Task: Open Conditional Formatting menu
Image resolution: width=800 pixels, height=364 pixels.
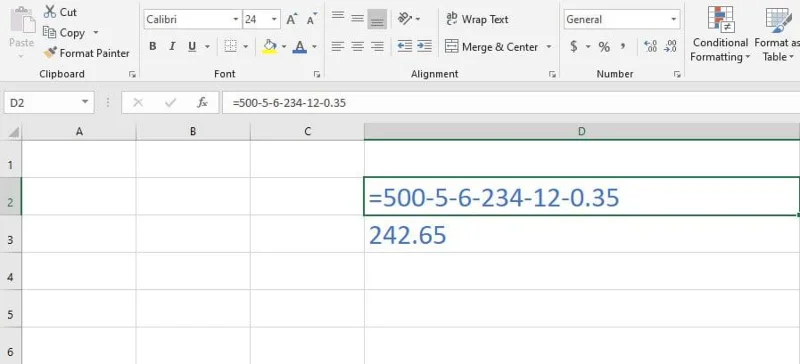Action: click(x=720, y=34)
